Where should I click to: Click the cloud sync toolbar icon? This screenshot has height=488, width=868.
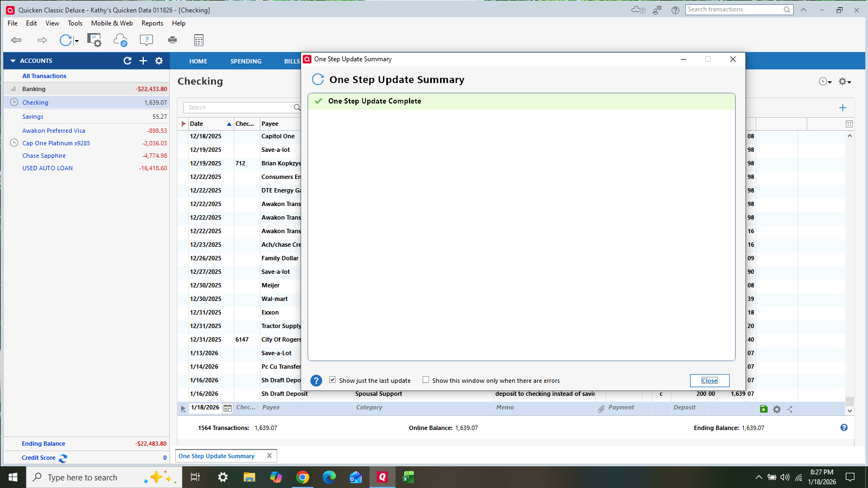(120, 40)
